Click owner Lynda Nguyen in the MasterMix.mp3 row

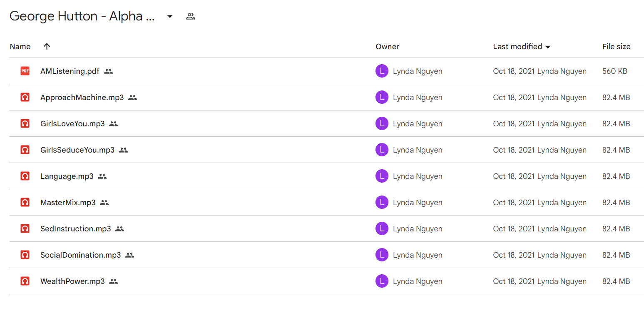pos(418,203)
